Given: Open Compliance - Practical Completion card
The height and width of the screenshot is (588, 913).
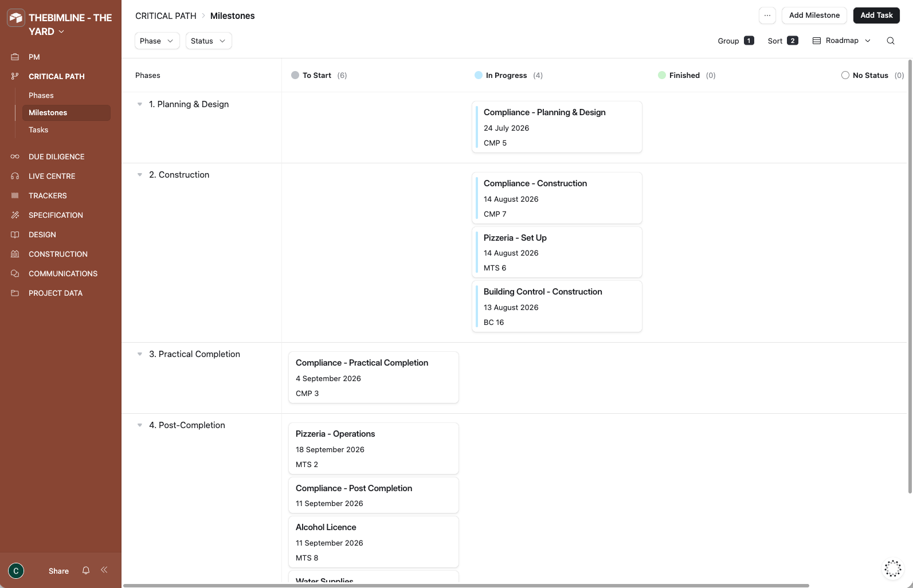Looking at the screenshot, I should click(x=374, y=377).
